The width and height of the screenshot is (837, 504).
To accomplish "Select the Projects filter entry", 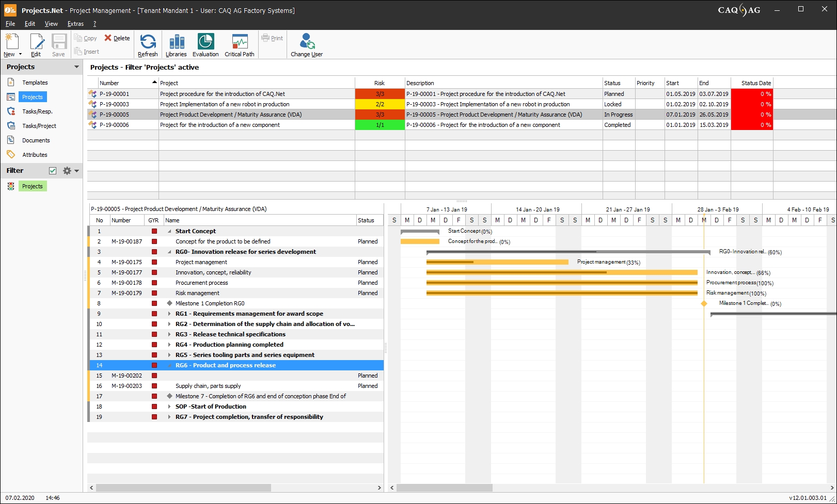I will point(33,186).
